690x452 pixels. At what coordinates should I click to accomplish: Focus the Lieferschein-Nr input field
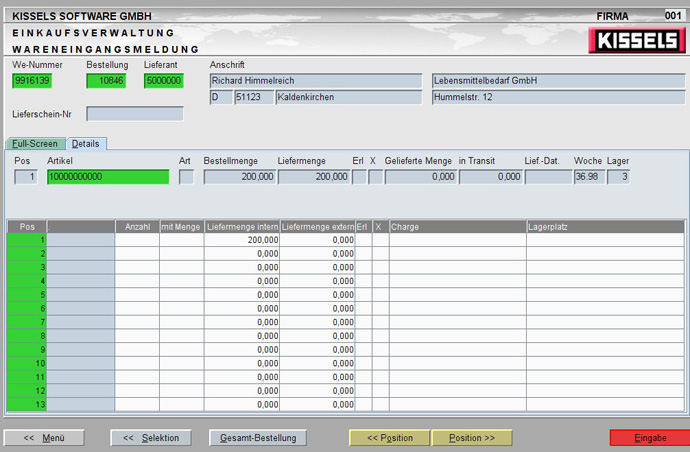click(135, 114)
